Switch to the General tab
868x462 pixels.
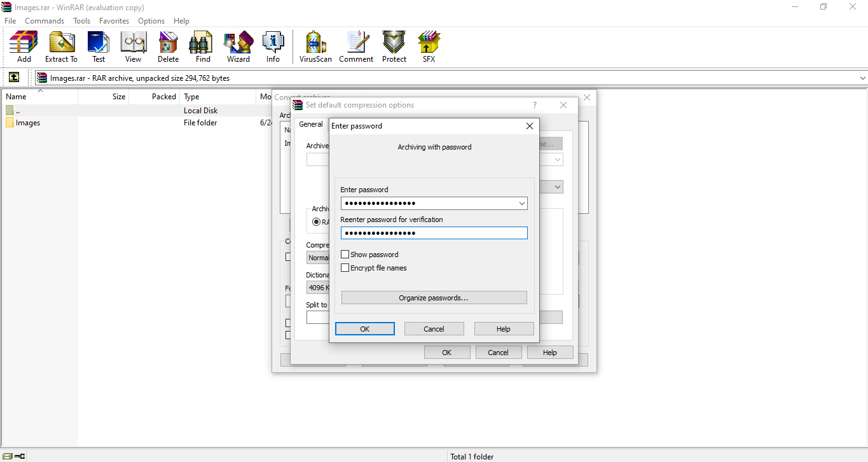coord(311,124)
